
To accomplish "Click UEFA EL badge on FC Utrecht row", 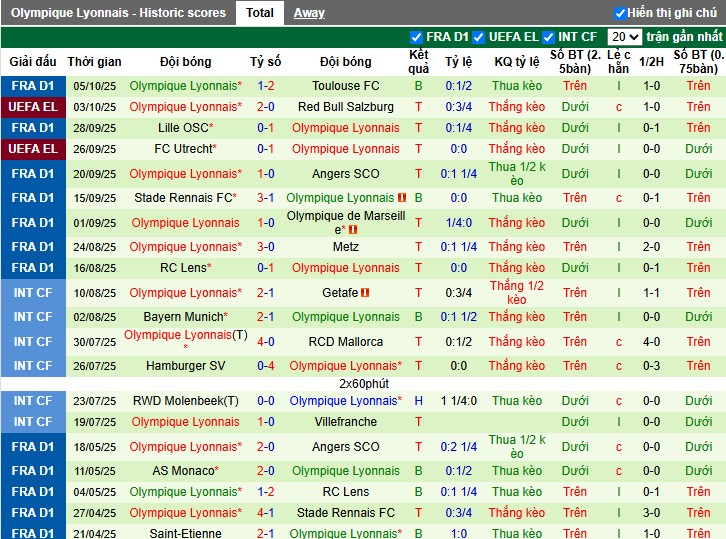I will pyautogui.click(x=33, y=149).
